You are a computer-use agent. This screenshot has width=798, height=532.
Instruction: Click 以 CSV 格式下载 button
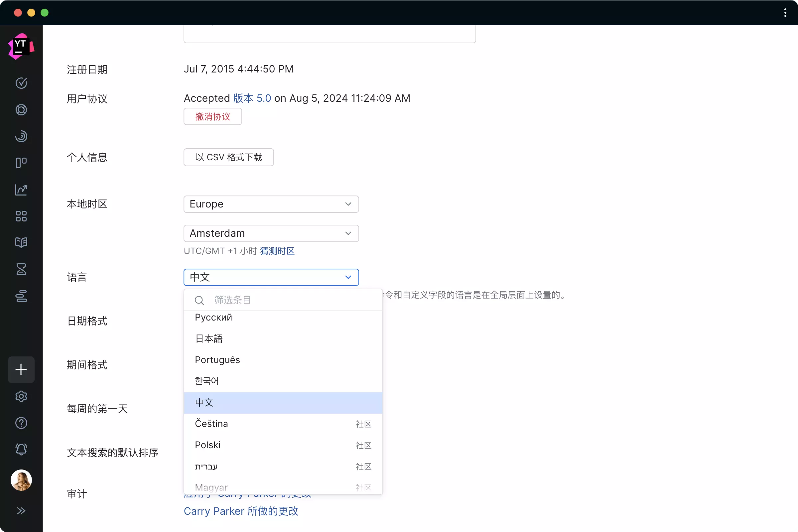coord(228,157)
